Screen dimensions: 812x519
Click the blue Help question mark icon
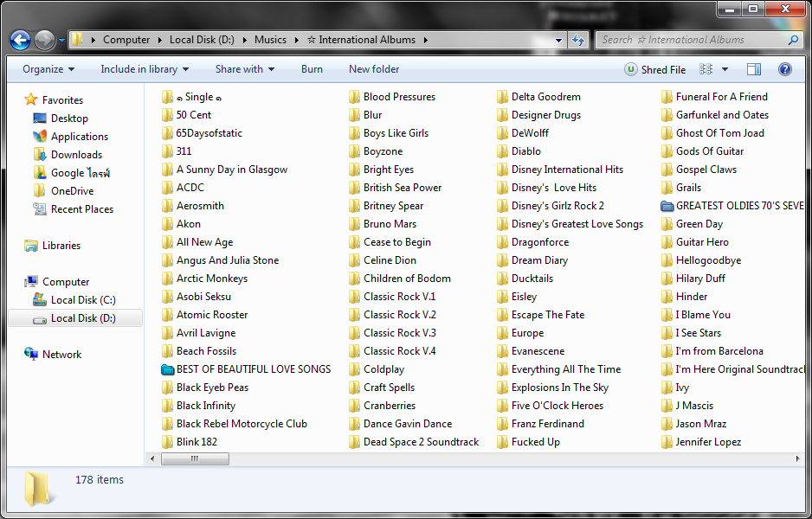click(x=785, y=69)
